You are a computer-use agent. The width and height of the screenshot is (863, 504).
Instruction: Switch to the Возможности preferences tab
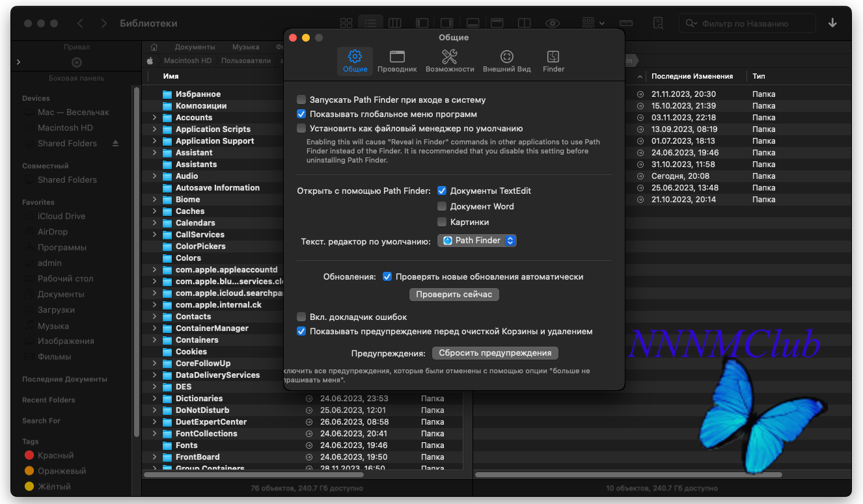click(x=450, y=60)
